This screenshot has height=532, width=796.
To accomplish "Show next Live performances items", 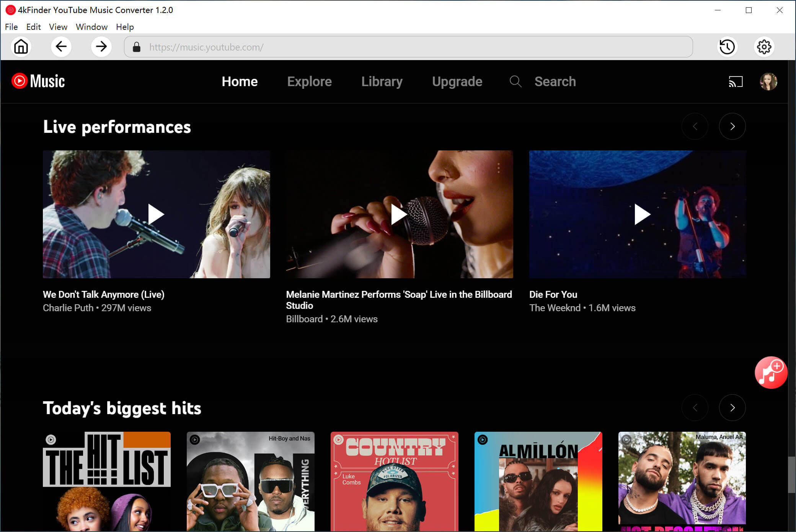I will [x=732, y=126].
